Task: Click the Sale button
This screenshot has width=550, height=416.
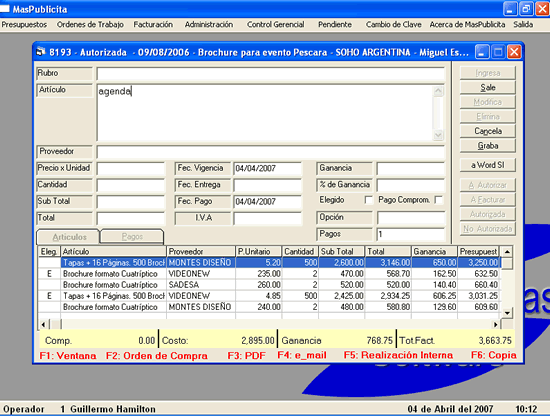Action: click(488, 87)
